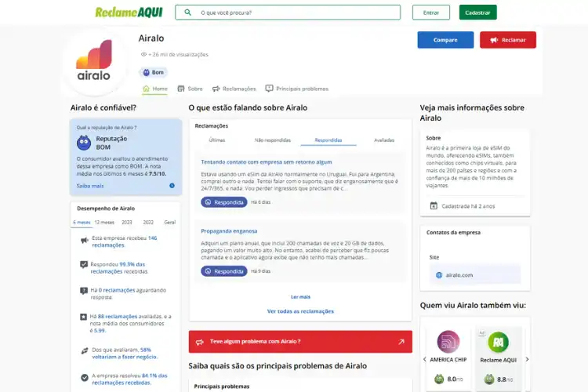Click the star icon beside 88 reclamações avaliadas
This screenshot has width=588, height=392.
[83, 317]
